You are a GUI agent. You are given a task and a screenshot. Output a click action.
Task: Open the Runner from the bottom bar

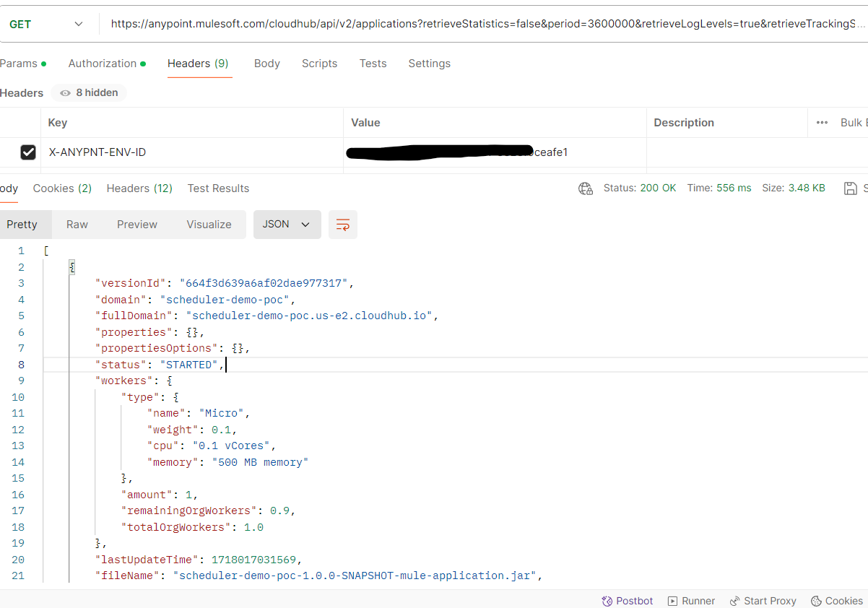[x=691, y=600]
